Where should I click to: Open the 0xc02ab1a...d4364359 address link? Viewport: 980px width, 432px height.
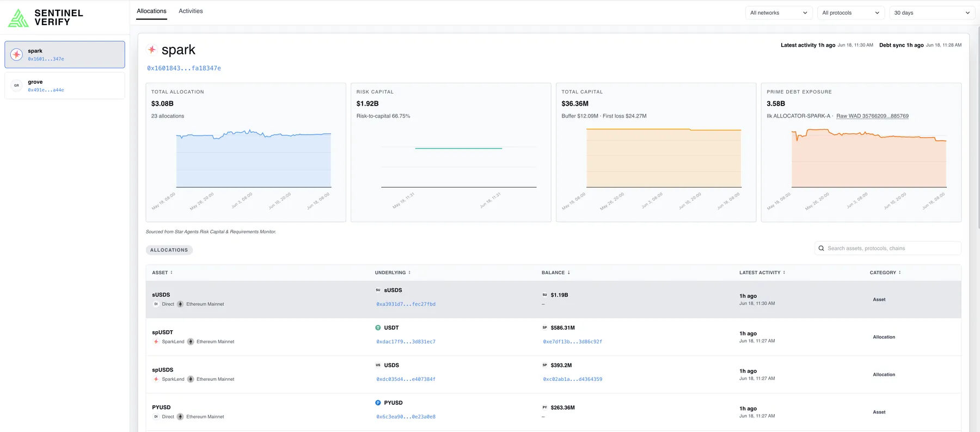pos(572,379)
